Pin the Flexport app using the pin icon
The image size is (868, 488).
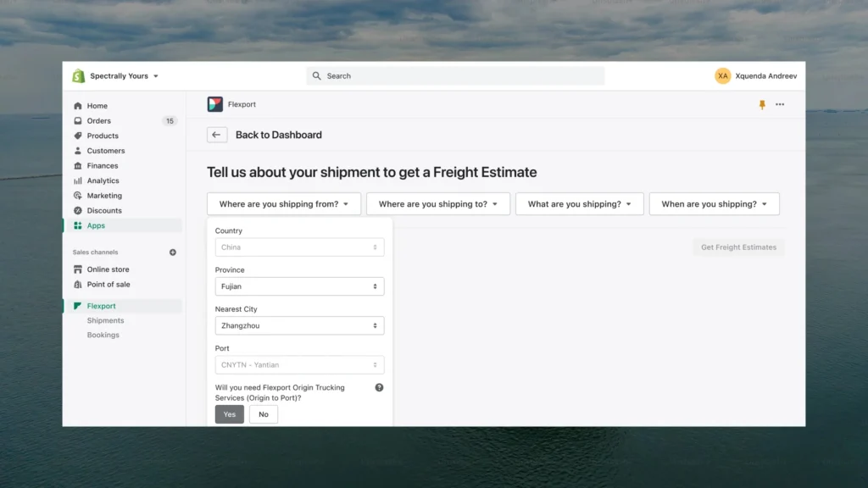click(x=761, y=103)
